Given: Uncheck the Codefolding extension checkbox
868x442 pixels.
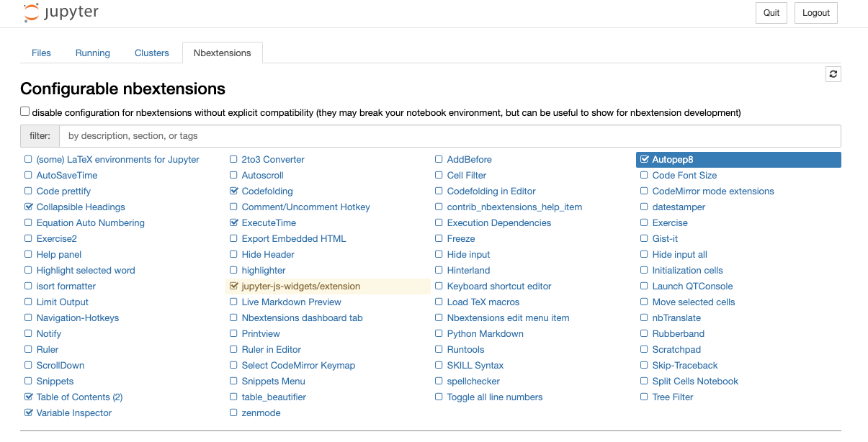Looking at the screenshot, I should 233,191.
